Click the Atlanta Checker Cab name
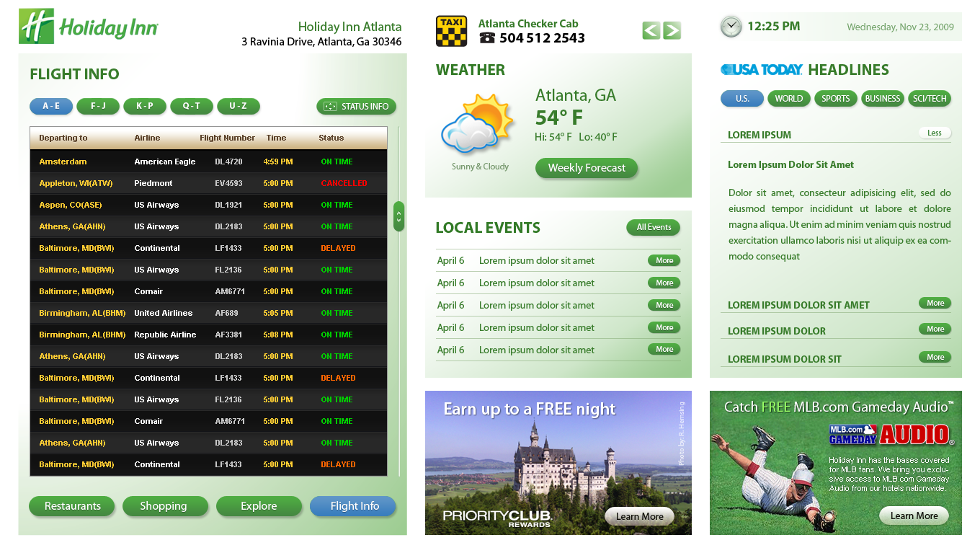Viewport: 980px width, 553px height. [528, 23]
